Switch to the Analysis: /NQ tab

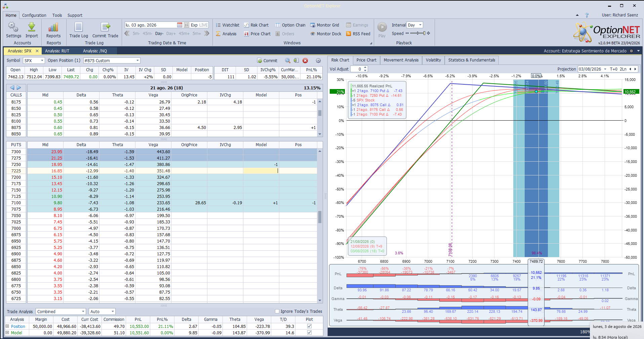click(x=95, y=51)
